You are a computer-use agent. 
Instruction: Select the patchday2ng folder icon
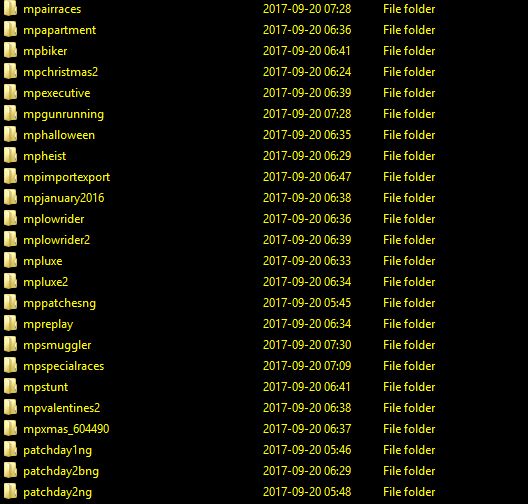coord(10,492)
